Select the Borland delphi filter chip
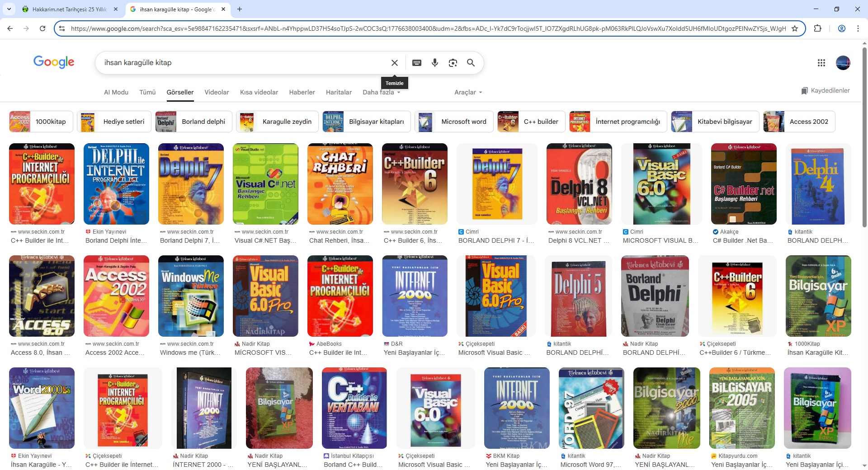The width and height of the screenshot is (868, 470). click(x=193, y=122)
